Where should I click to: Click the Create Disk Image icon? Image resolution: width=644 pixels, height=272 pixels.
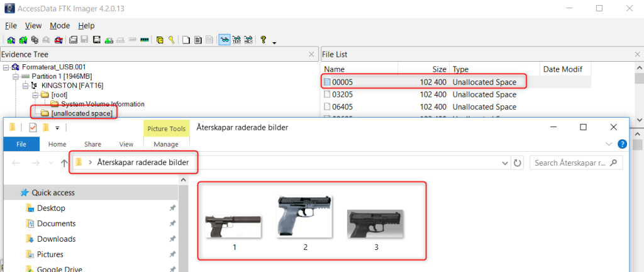(x=73, y=40)
